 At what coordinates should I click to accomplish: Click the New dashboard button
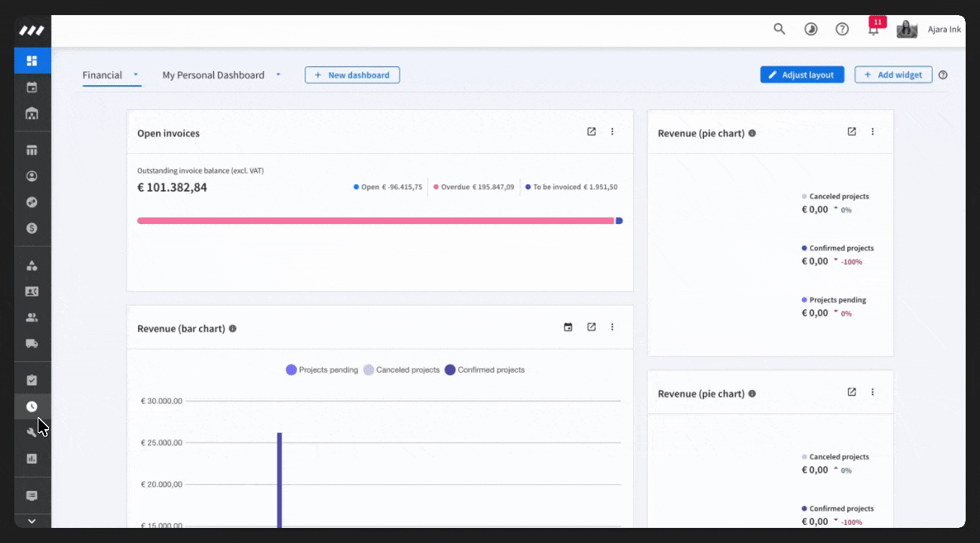point(352,75)
